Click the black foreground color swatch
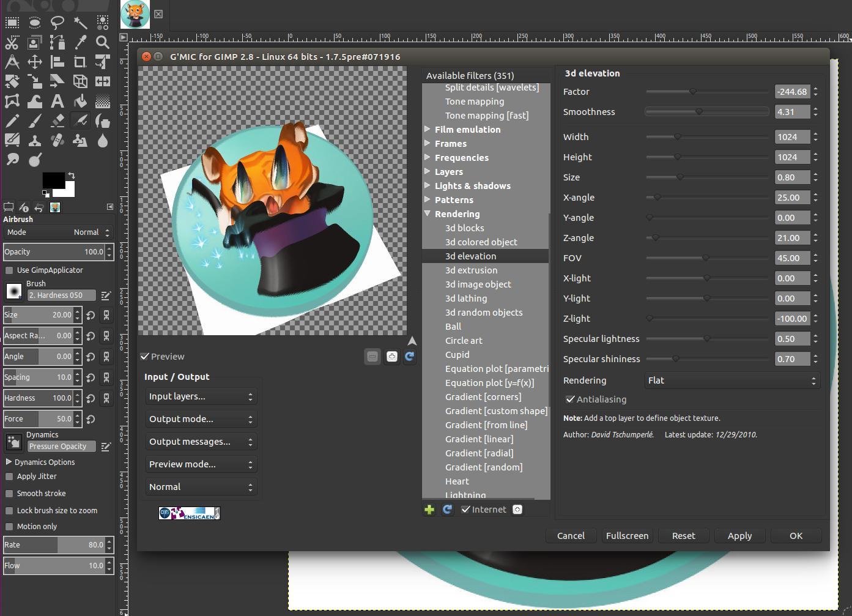 click(x=53, y=180)
